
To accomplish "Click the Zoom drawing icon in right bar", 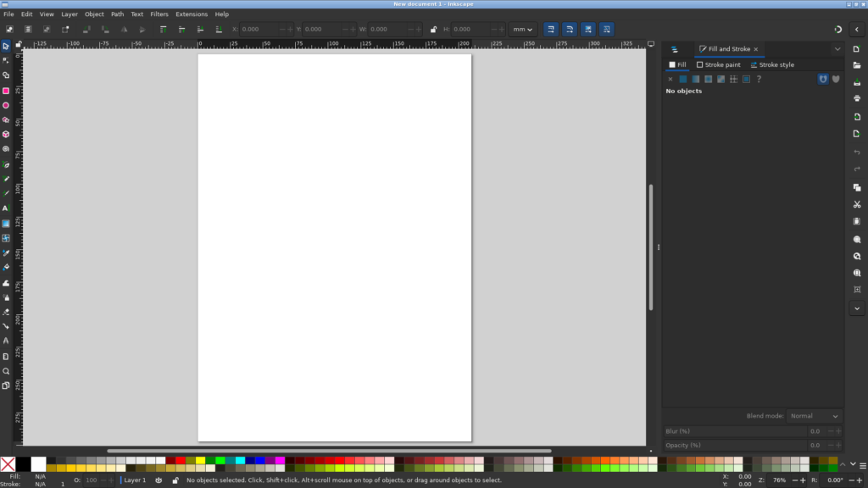I will (857, 256).
